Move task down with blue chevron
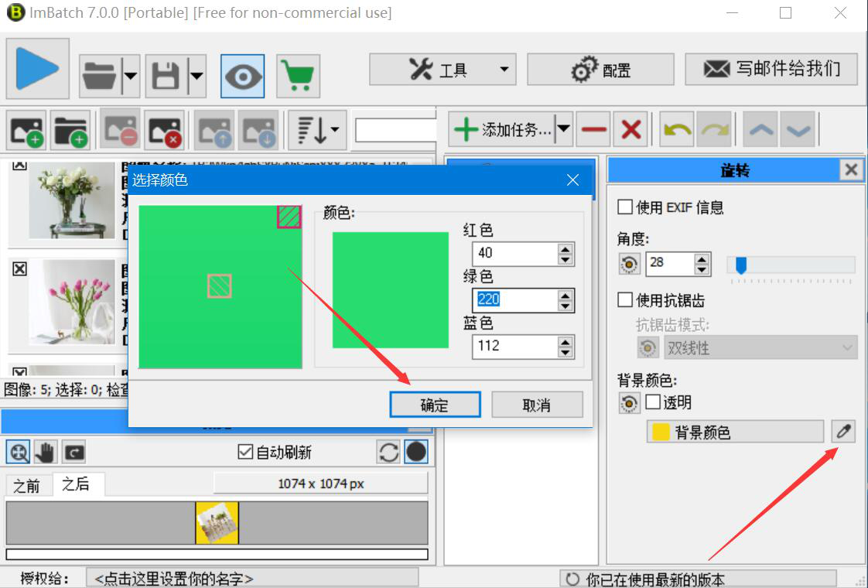868x588 pixels. click(x=798, y=129)
